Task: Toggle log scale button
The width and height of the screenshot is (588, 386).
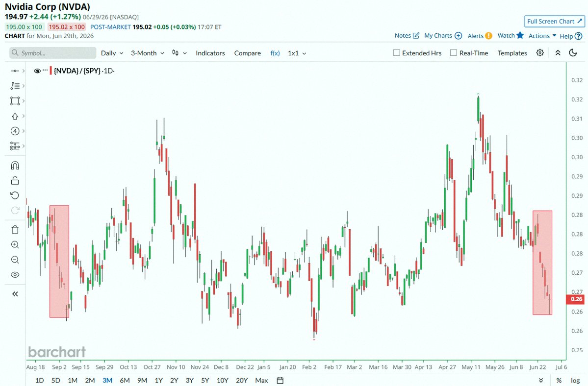Action: (x=575, y=381)
